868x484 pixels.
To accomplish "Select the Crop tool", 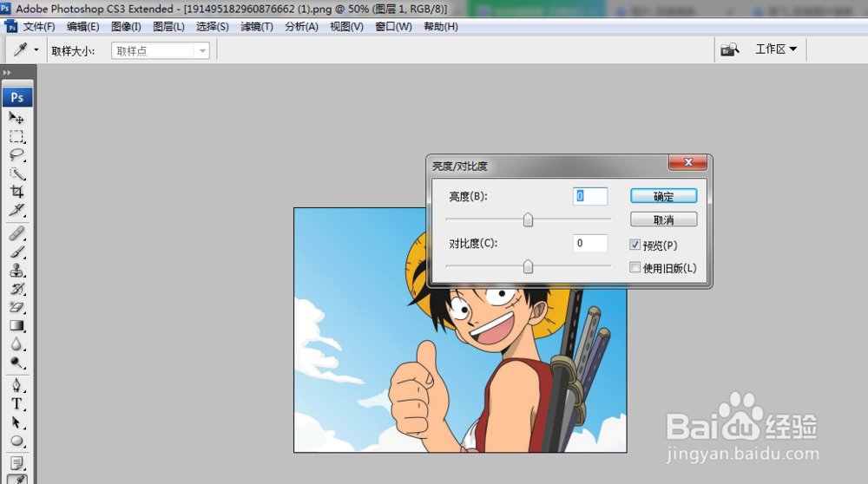I will 16,192.
